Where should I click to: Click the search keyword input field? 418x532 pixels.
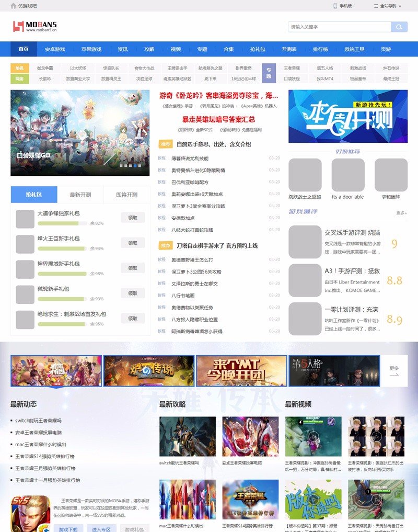click(x=339, y=27)
